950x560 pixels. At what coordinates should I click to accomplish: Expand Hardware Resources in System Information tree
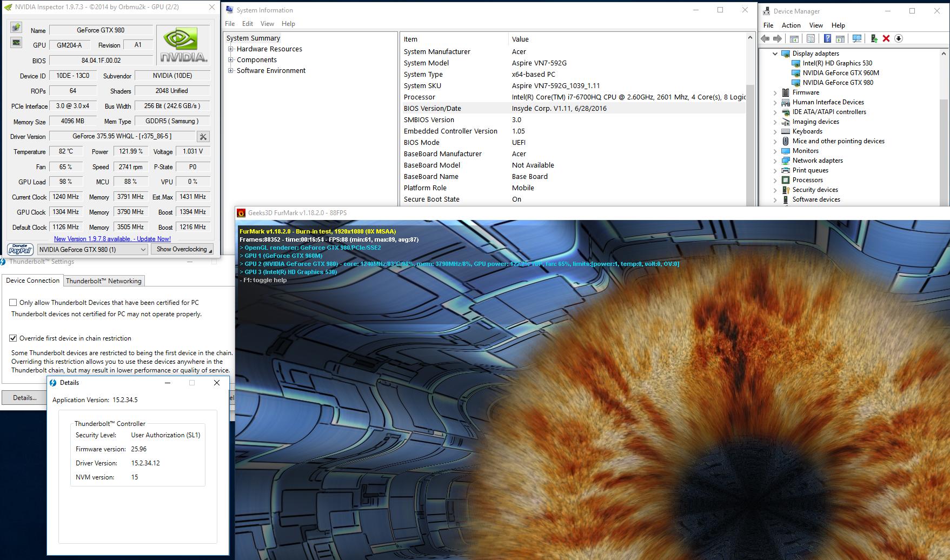click(231, 49)
